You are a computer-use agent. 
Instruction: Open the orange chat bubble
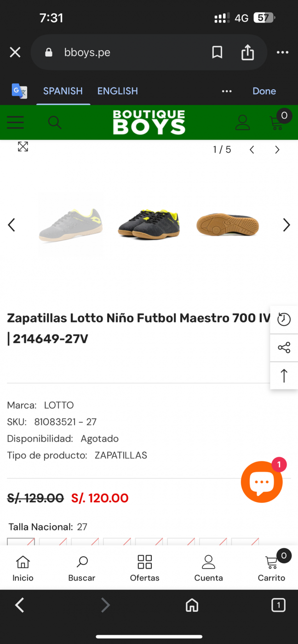click(x=262, y=482)
